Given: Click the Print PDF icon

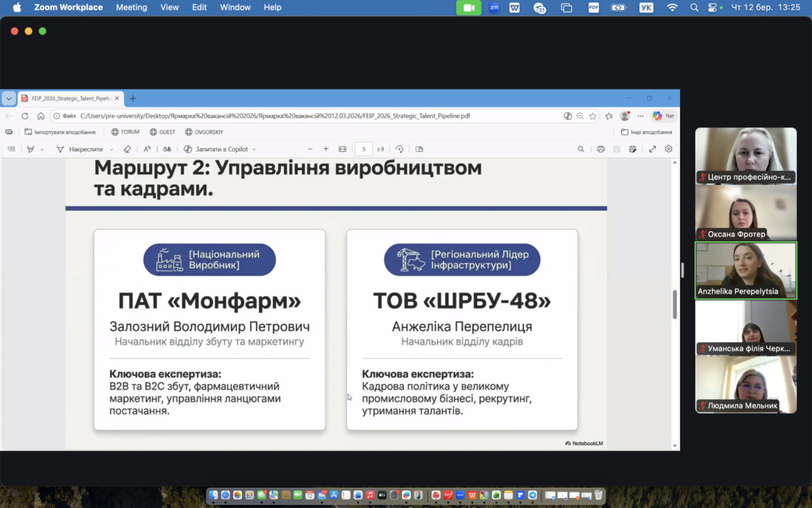Looking at the screenshot, I should click(x=600, y=149).
